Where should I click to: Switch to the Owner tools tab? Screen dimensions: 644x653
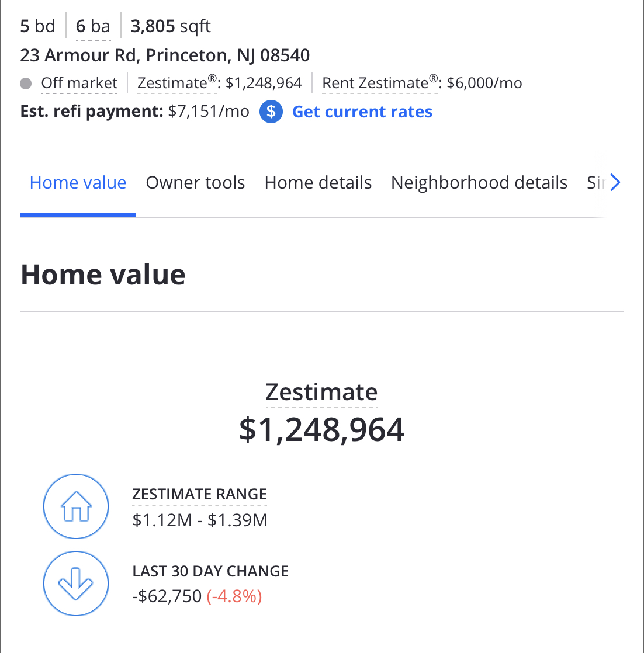point(195,183)
